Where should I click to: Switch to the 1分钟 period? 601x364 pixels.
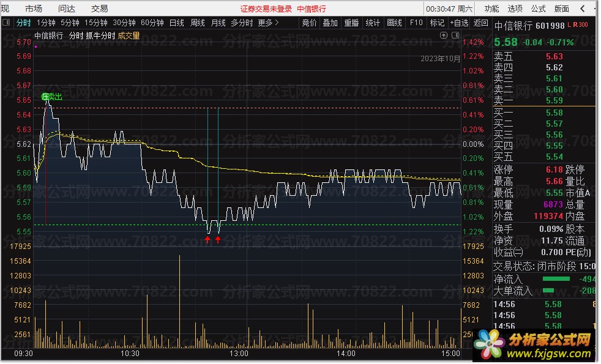point(46,23)
